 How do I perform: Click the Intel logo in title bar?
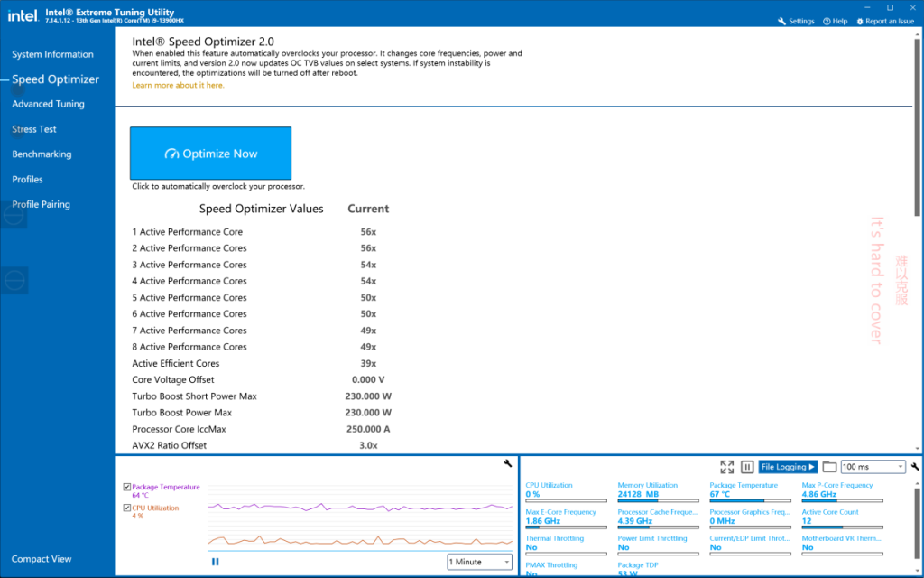click(23, 15)
